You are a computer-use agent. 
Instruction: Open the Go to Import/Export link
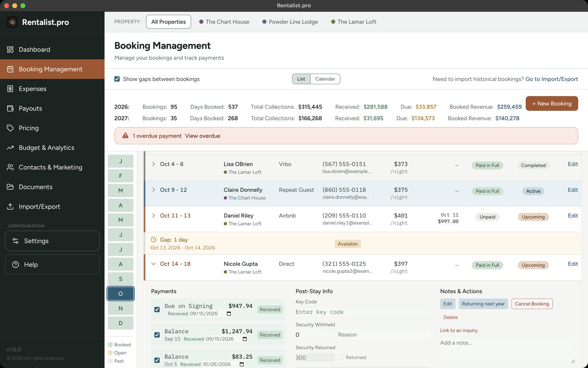[552, 79]
